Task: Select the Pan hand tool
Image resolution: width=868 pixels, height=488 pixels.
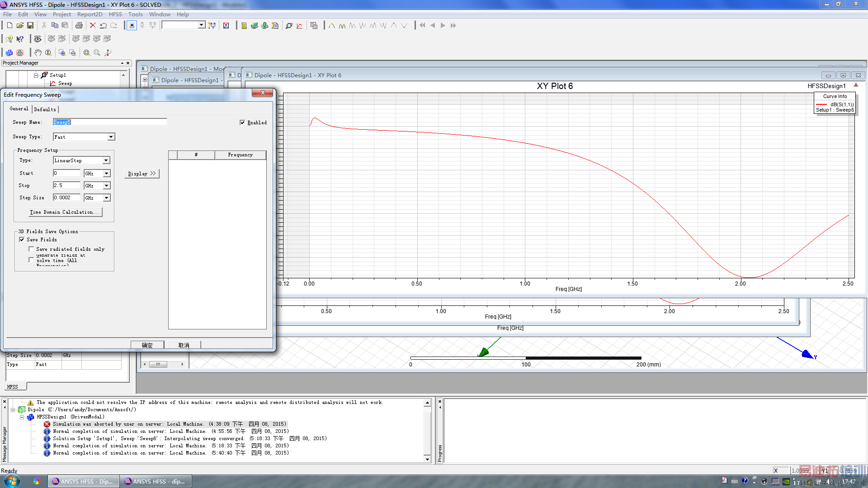Action: click(38, 53)
